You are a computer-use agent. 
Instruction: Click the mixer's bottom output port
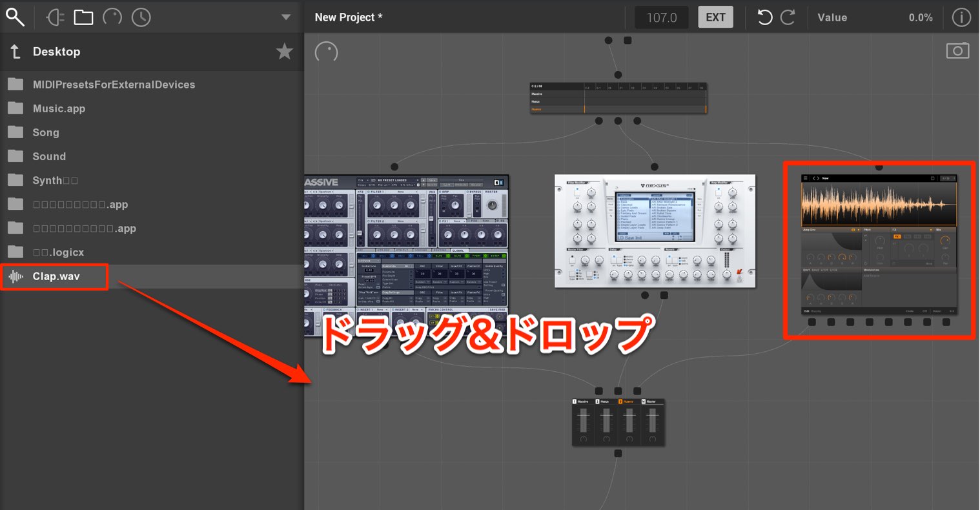pyautogui.click(x=618, y=453)
